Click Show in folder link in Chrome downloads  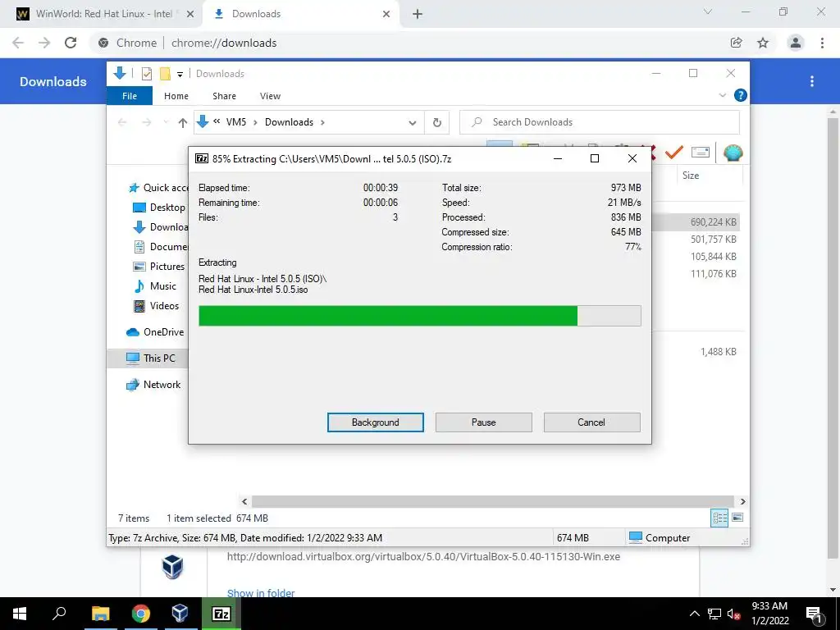pyautogui.click(x=261, y=592)
